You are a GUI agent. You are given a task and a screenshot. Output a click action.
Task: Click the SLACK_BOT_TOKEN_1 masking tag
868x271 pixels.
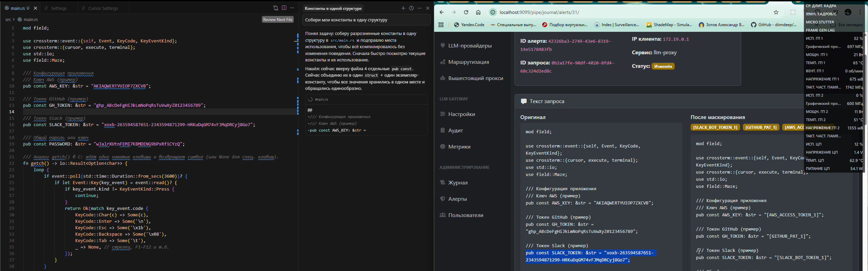click(x=715, y=127)
